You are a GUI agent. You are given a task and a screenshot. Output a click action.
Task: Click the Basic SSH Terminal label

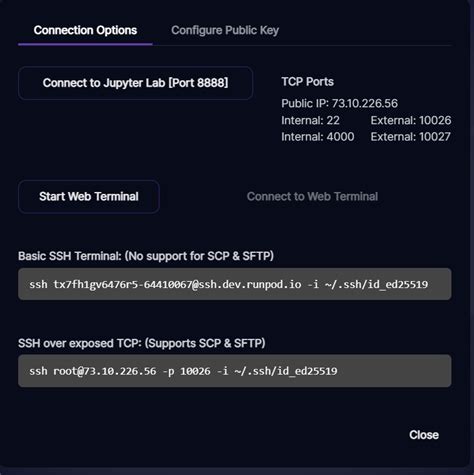click(x=146, y=256)
